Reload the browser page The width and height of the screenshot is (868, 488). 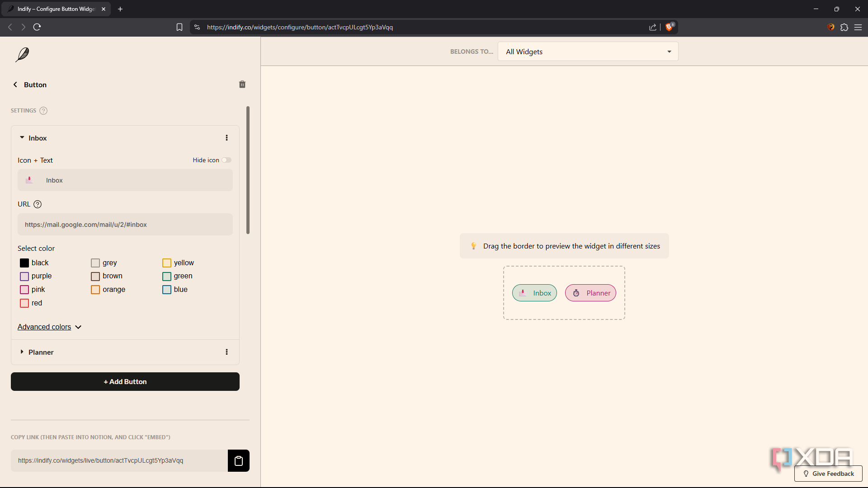(37, 27)
